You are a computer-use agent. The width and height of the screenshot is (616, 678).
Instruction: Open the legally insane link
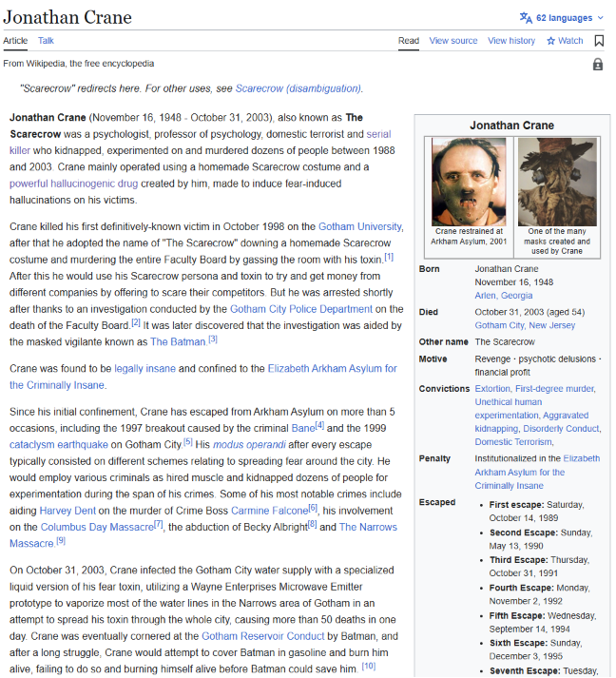coord(144,368)
